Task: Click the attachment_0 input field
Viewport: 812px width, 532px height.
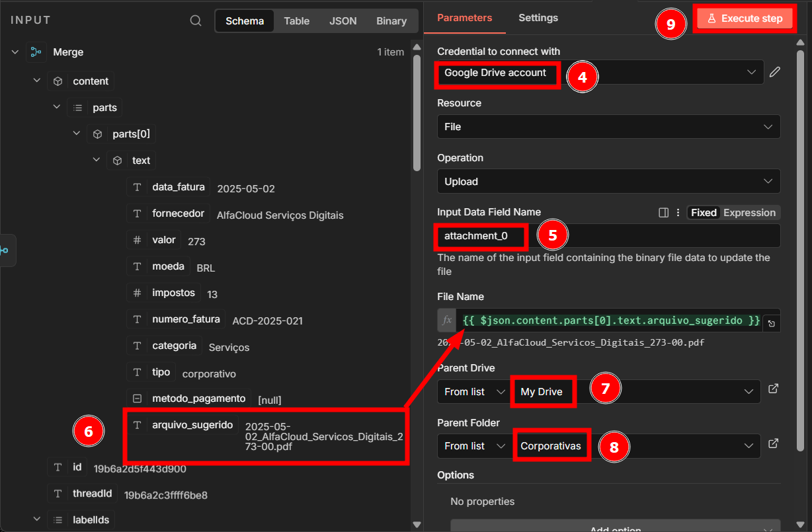Action: tap(608, 236)
